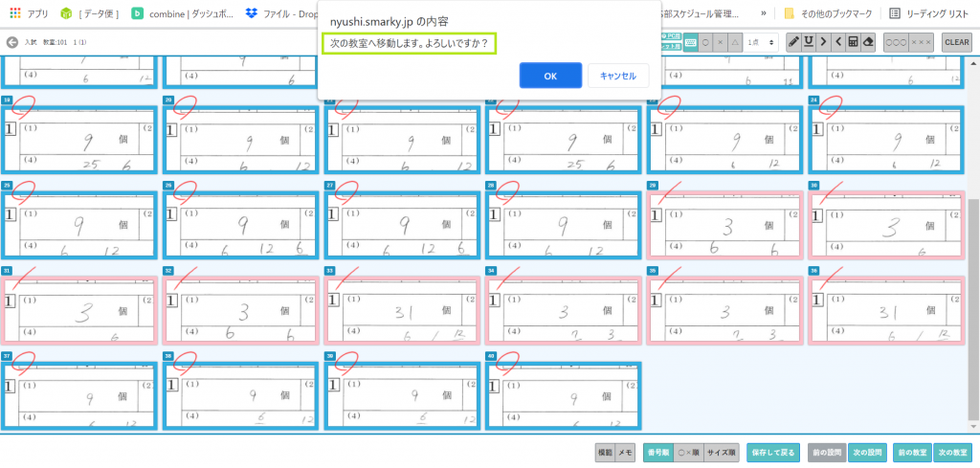Click the scrollbar up arrow
The width and height of the screenshot is (980, 468).
(973, 62)
